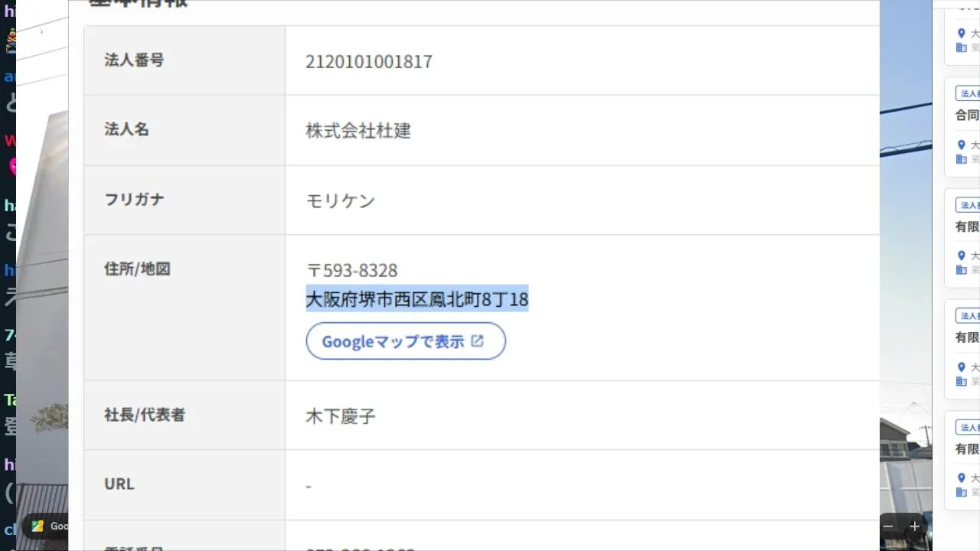
Task: Click the external-link icon beside Googleマップで表示
Action: (x=477, y=341)
